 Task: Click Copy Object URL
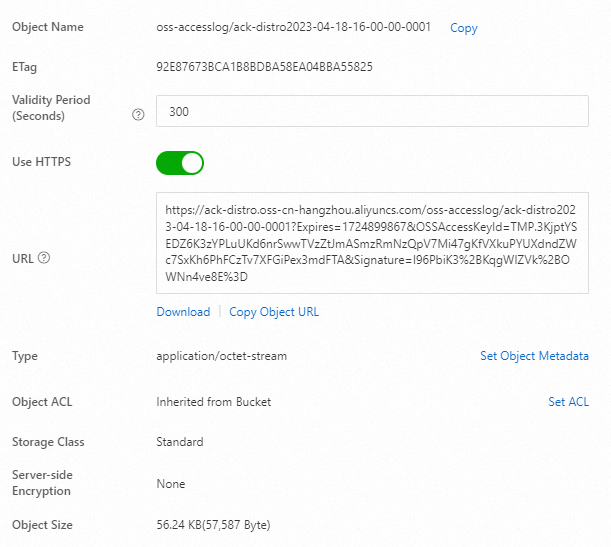(274, 312)
